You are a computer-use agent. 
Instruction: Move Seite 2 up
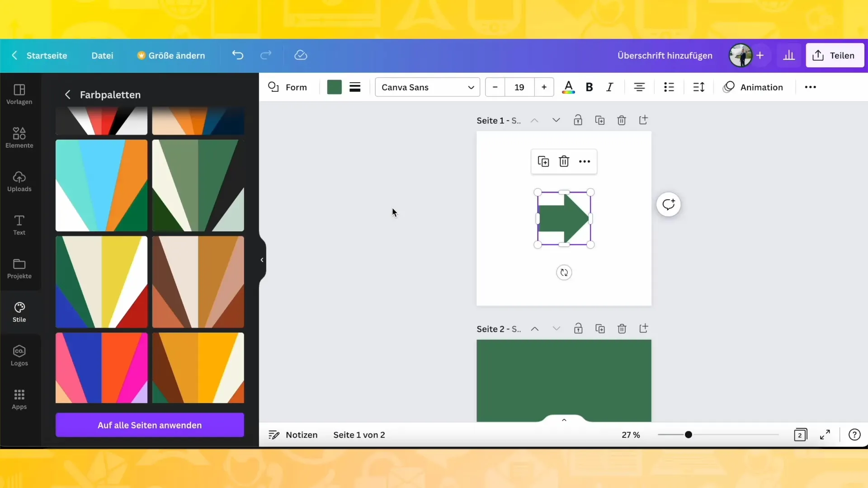click(535, 328)
